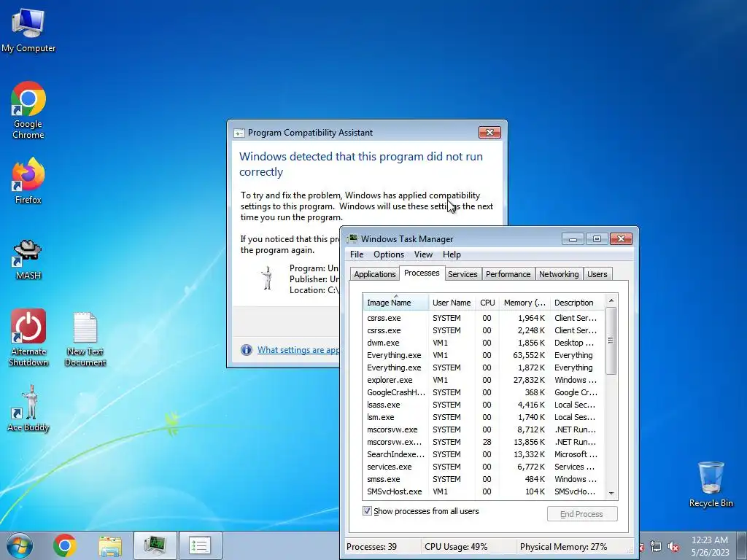The height and width of the screenshot is (560, 747).
Task: Sort processes by User Name column
Action: [452, 303]
